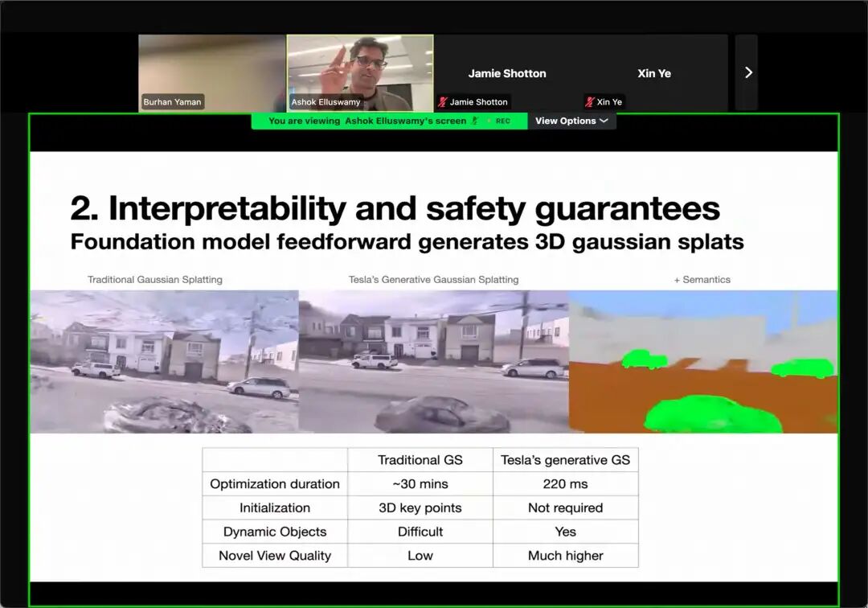Click the Traditional Gaussian Splatting image
Viewport: 868px width, 608px height.
(165, 362)
